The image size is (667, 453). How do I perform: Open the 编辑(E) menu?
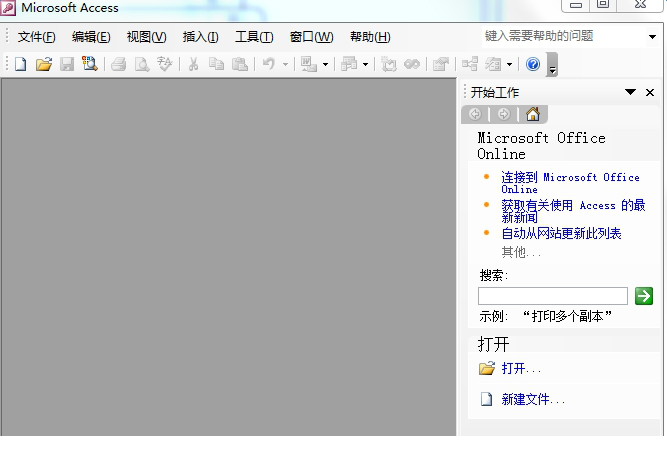coord(91,37)
